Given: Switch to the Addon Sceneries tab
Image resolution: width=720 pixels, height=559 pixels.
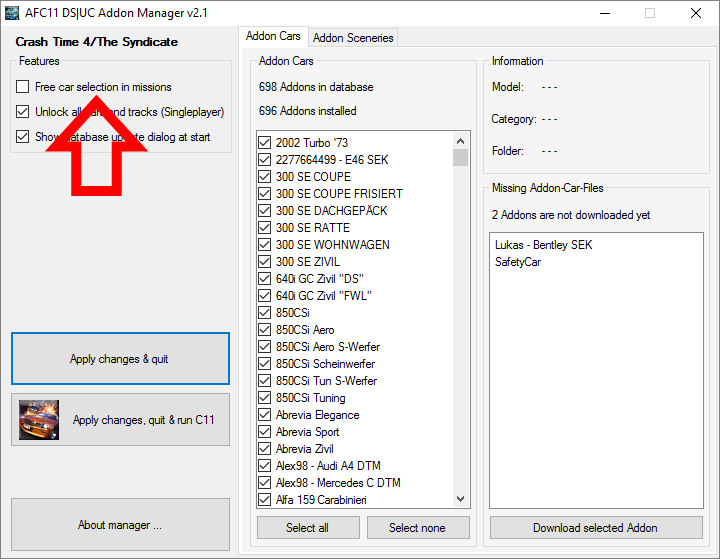Looking at the screenshot, I should 353,38.
